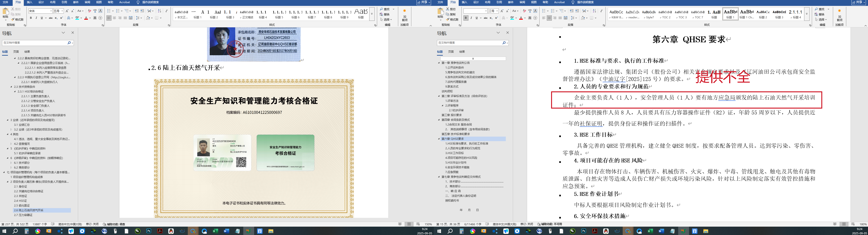
Task: Increase indent in the left Word window
Action: click(142, 11)
